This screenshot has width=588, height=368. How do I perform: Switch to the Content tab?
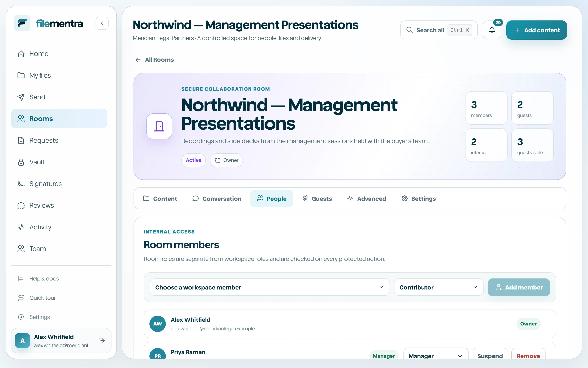pyautogui.click(x=160, y=198)
